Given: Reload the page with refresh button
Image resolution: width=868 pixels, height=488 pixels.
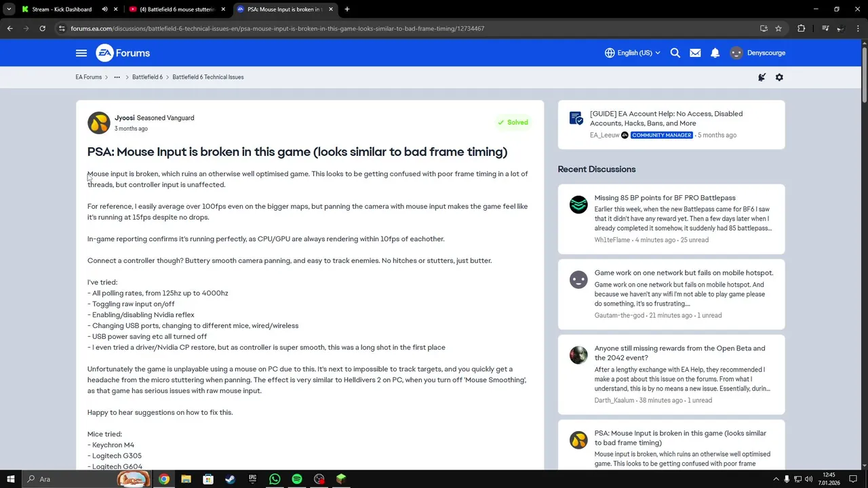Looking at the screenshot, I should pyautogui.click(x=42, y=28).
